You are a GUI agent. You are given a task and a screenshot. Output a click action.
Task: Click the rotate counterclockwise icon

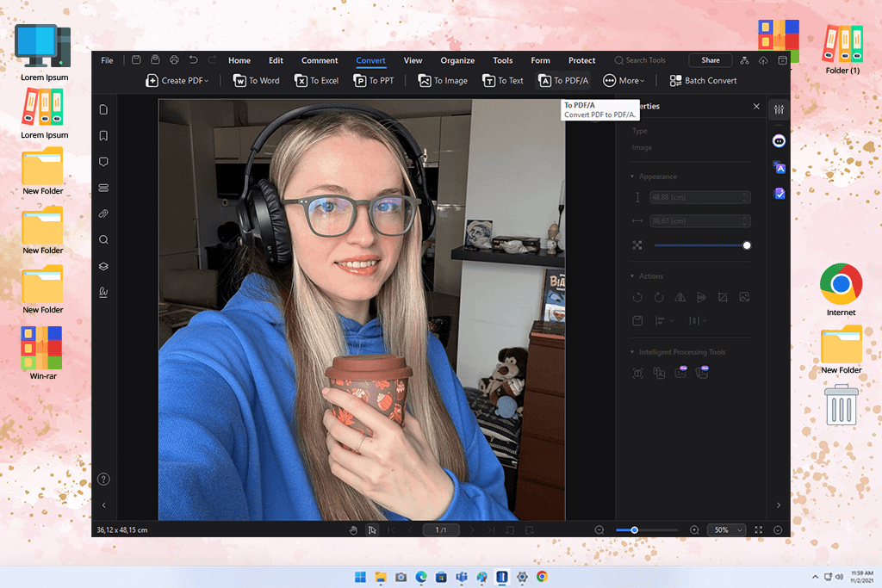(x=637, y=297)
